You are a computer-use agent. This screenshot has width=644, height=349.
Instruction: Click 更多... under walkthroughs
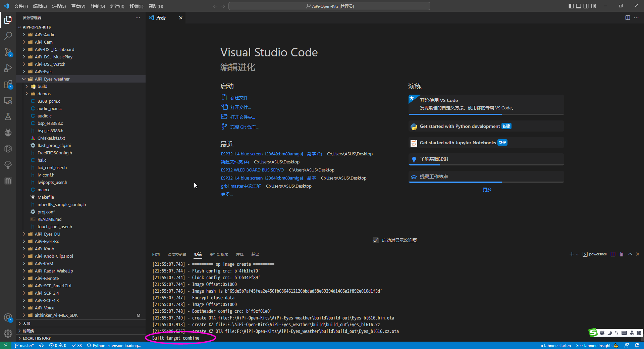[x=488, y=190]
